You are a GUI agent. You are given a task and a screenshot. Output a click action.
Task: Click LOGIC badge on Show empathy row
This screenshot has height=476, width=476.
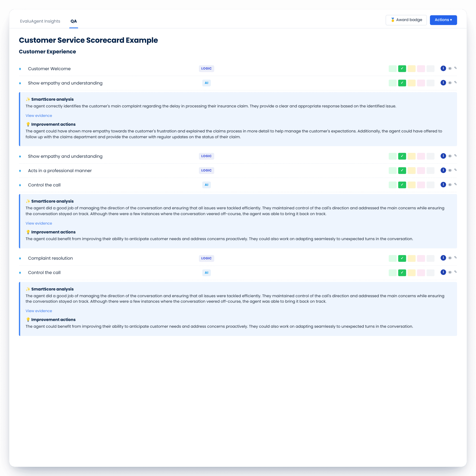(x=206, y=156)
